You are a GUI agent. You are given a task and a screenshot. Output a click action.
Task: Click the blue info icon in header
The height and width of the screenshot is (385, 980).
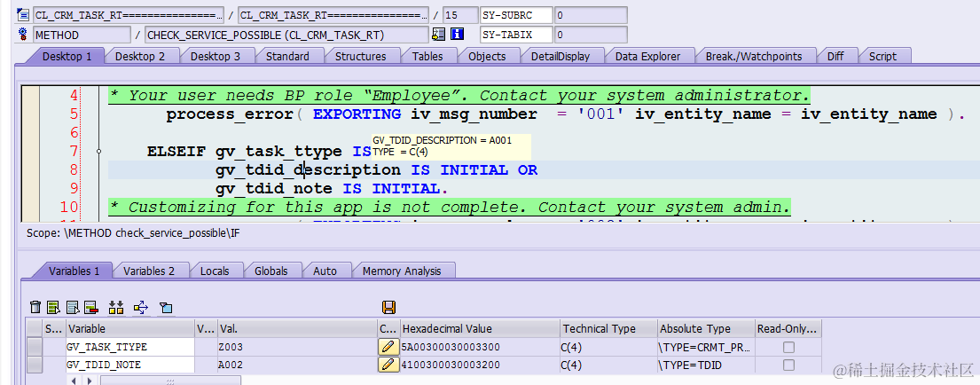458,35
